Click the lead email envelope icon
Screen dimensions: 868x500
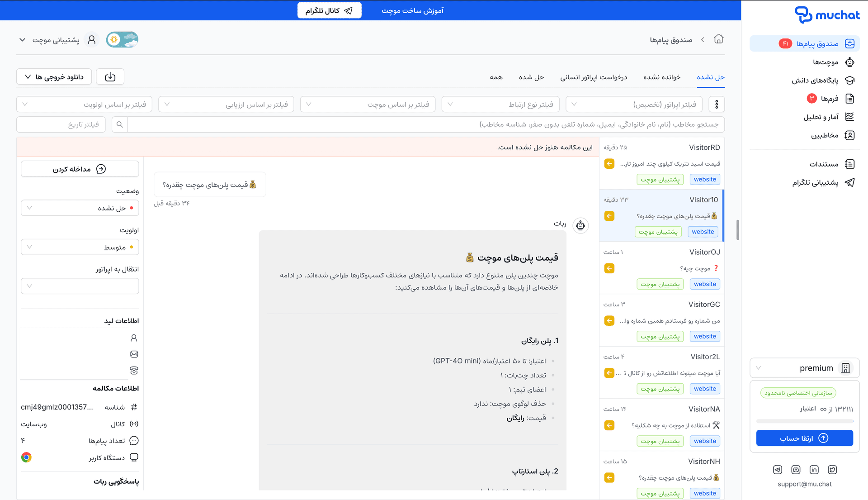[134, 354]
